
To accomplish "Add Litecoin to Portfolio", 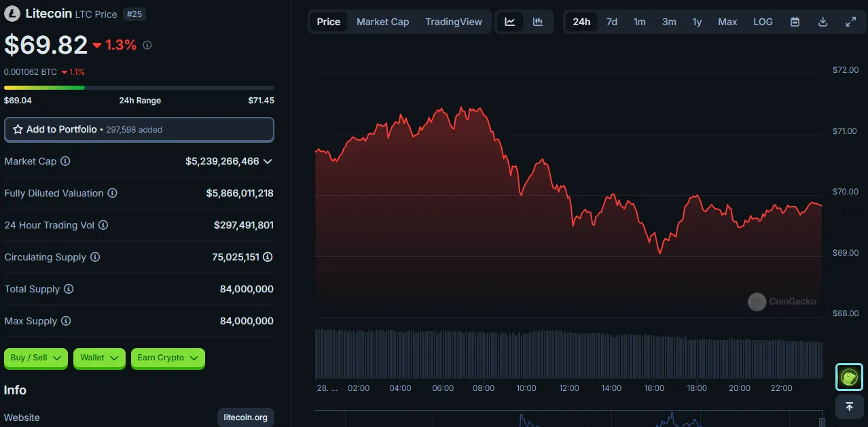I will (139, 129).
